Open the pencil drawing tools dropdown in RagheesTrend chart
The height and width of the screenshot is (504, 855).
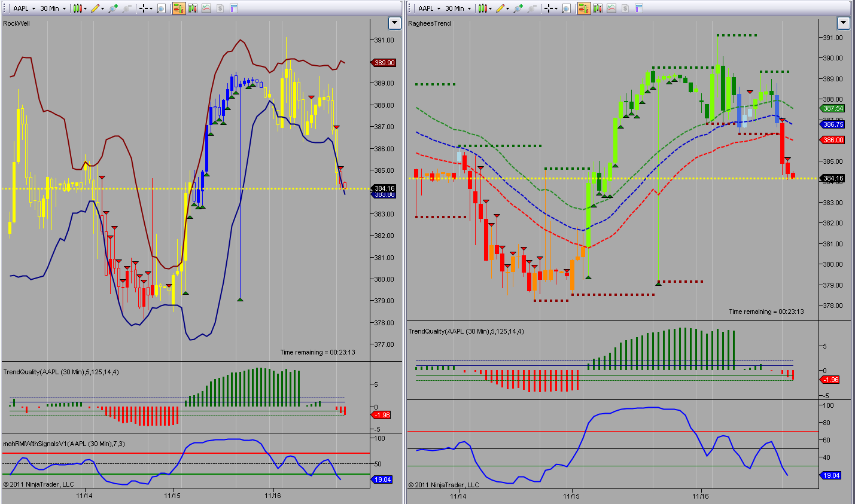click(503, 8)
